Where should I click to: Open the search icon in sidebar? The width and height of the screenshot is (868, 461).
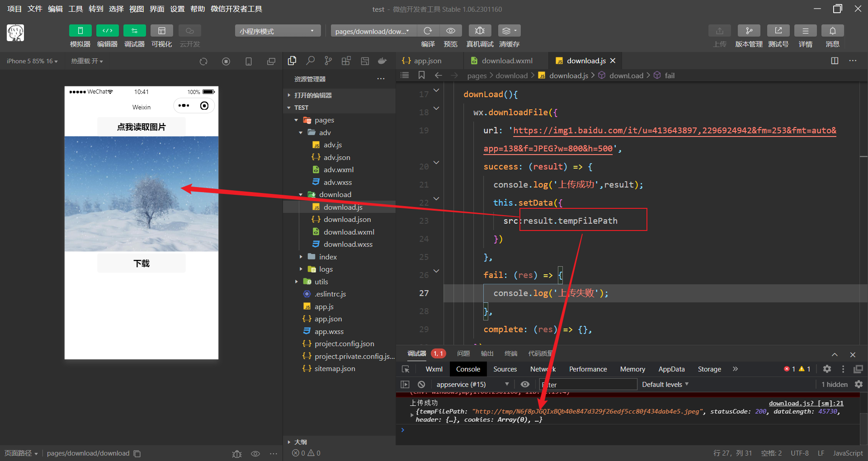pyautogui.click(x=310, y=61)
